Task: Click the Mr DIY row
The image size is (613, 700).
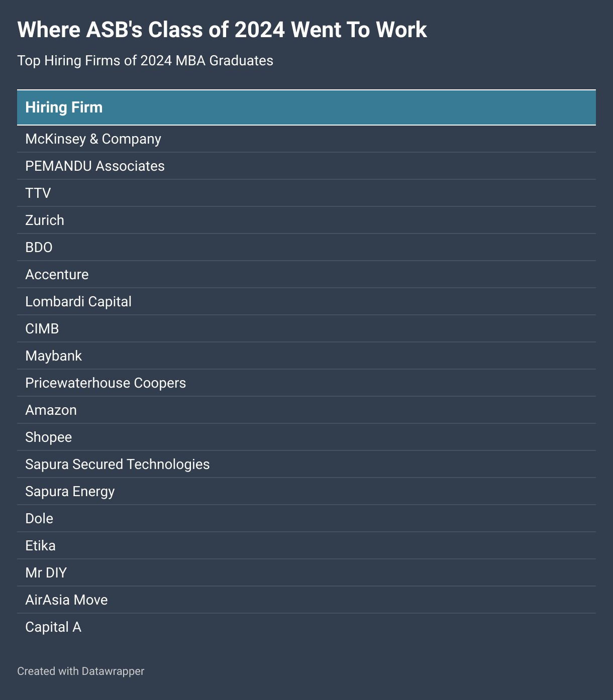Action: pos(46,573)
